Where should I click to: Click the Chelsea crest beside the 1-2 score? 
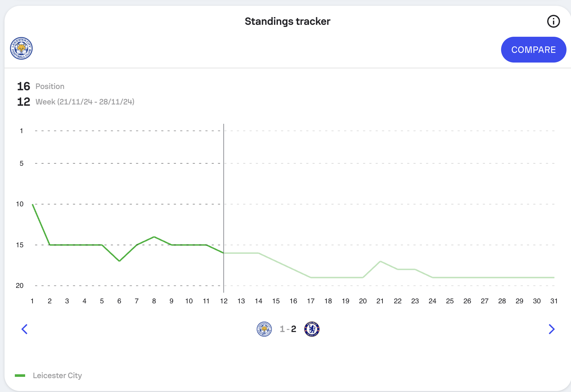click(x=312, y=329)
